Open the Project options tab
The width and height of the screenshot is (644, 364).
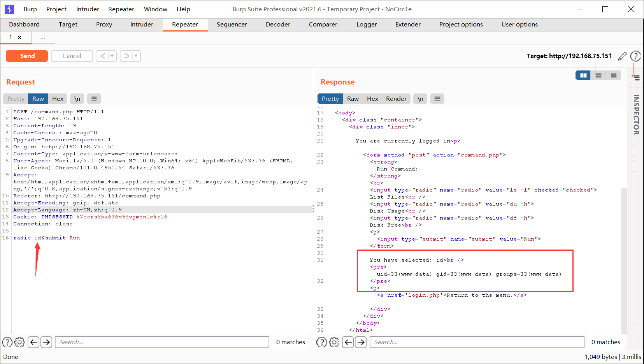(x=461, y=24)
